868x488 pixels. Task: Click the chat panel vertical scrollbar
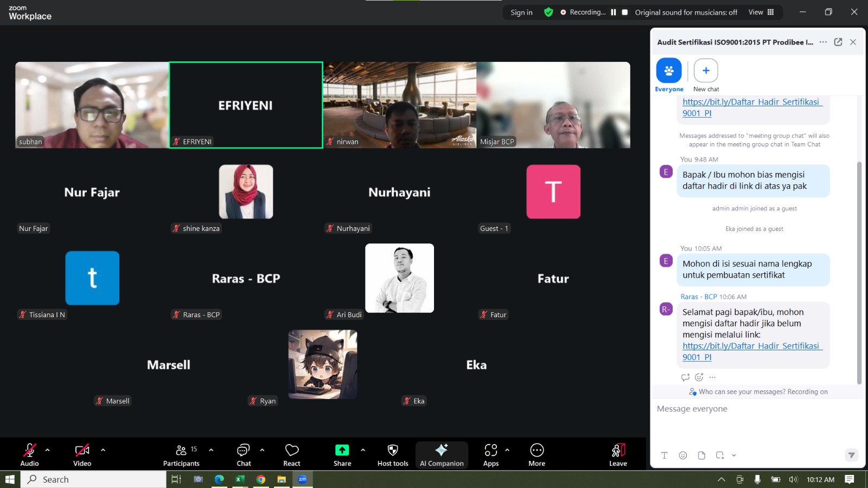coord(859,271)
